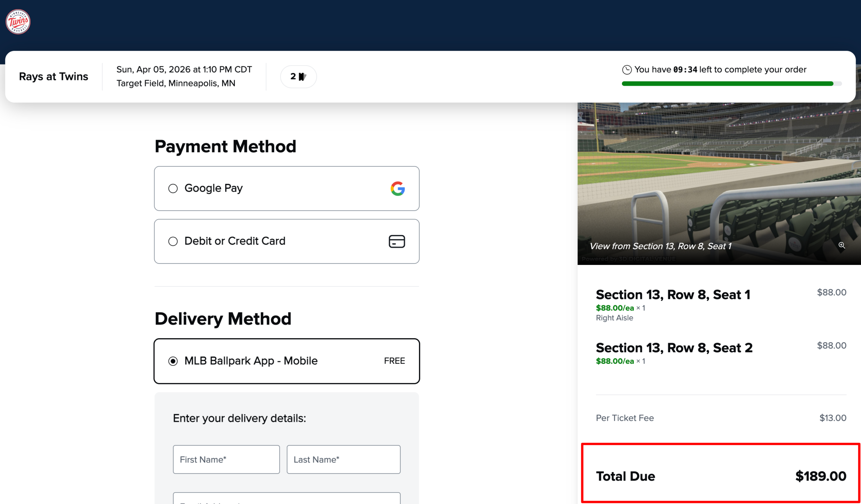Click the Google Pay label

(214, 189)
